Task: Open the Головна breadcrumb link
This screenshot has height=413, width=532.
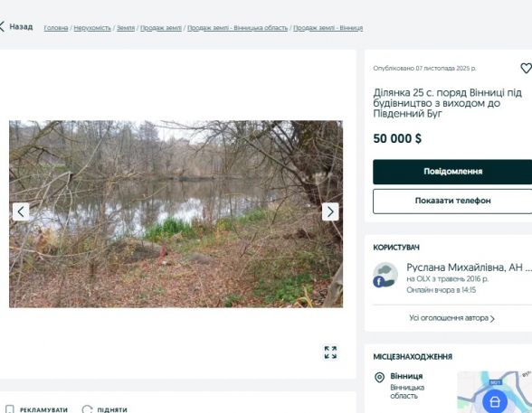Action: pyautogui.click(x=56, y=28)
